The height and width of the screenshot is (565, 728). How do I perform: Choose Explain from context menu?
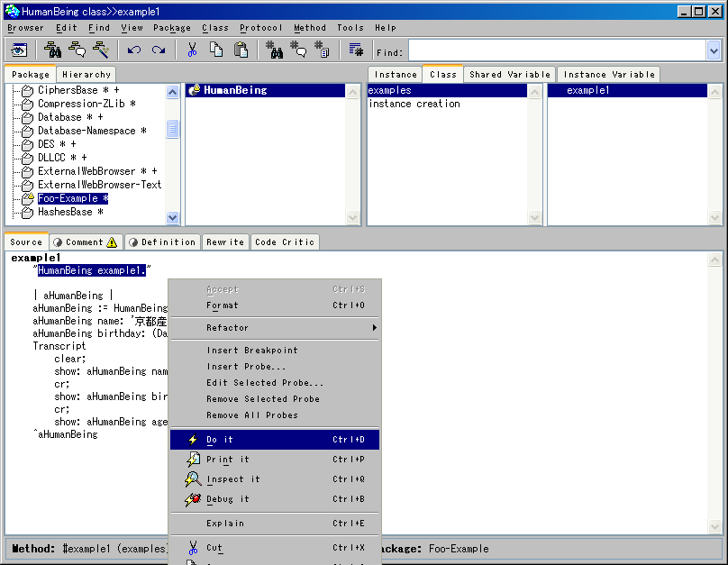(275, 524)
